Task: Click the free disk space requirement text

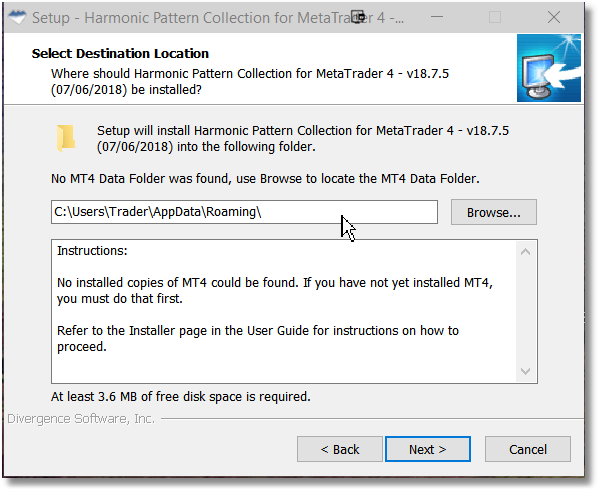Action: click(x=181, y=397)
